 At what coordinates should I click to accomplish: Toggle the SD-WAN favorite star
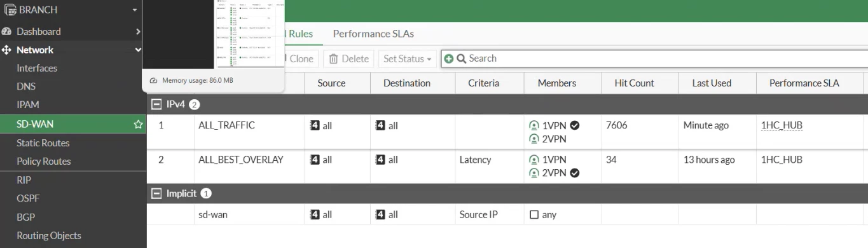click(x=138, y=125)
